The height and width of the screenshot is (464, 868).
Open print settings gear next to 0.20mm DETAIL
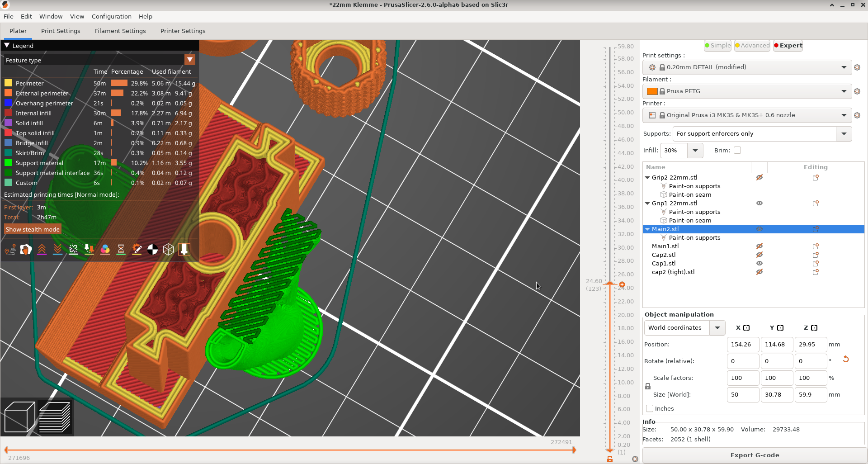(857, 67)
